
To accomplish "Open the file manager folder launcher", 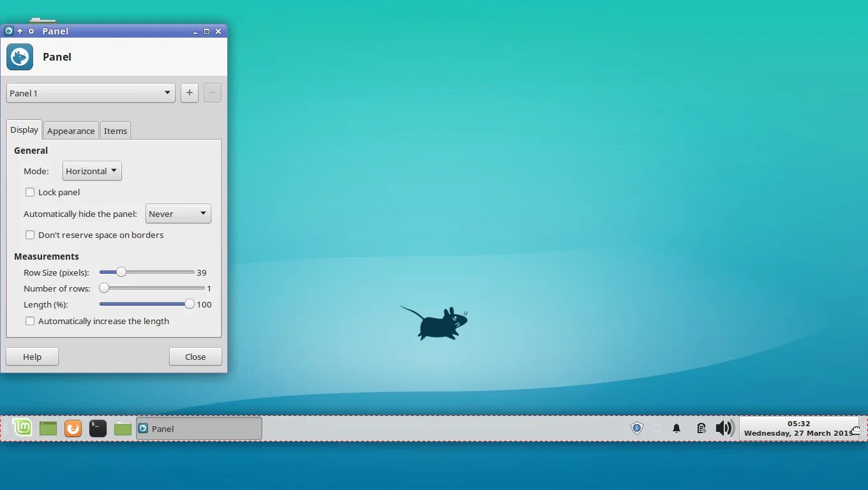I will [x=123, y=429].
